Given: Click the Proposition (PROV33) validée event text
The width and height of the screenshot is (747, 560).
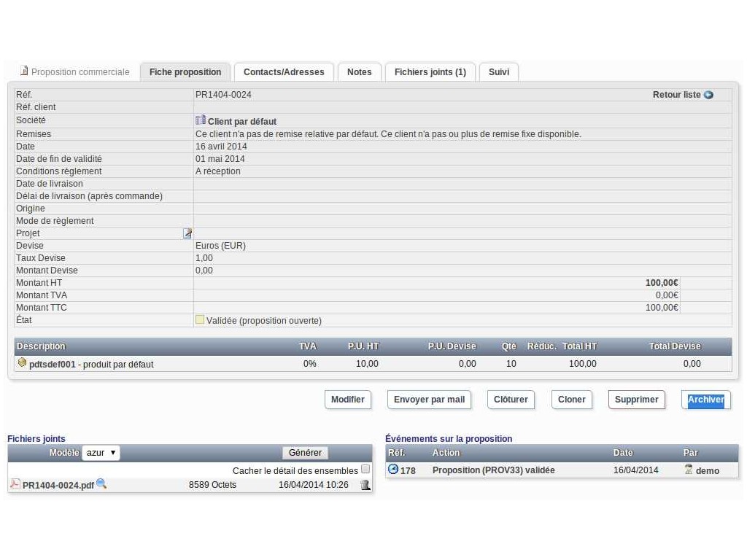Looking at the screenshot, I should [494, 470].
